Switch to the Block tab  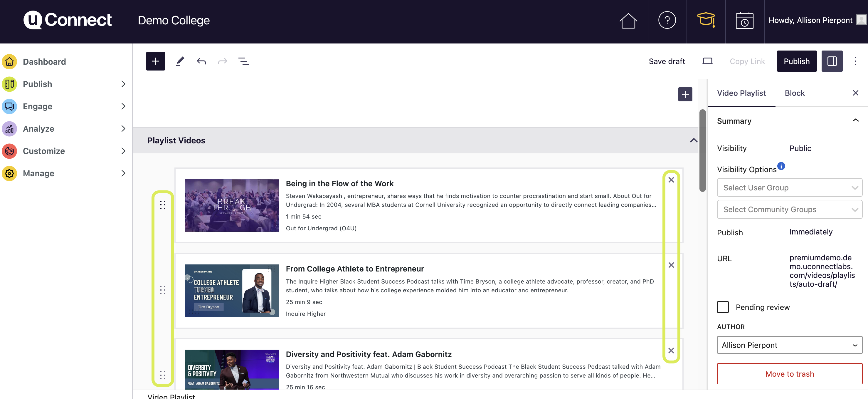coord(794,93)
